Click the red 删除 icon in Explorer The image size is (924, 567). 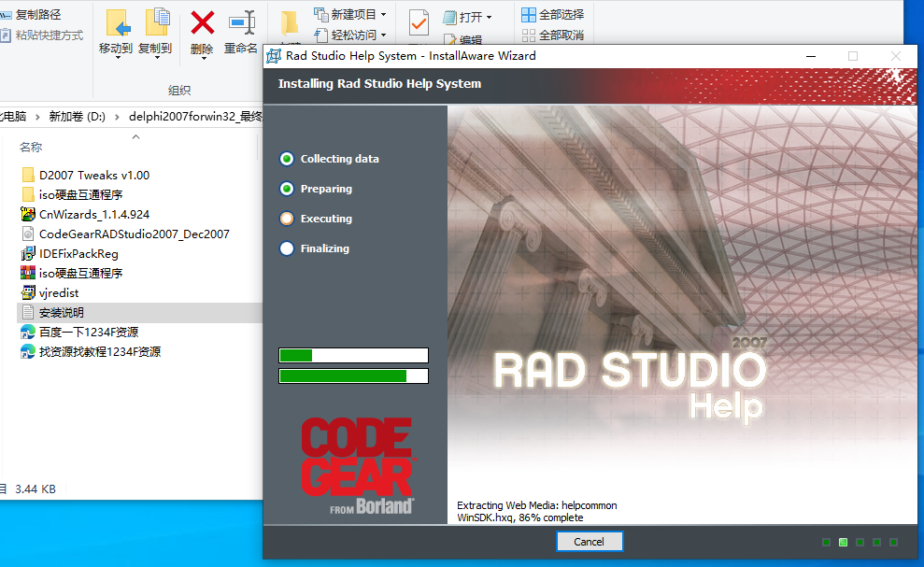[x=202, y=23]
